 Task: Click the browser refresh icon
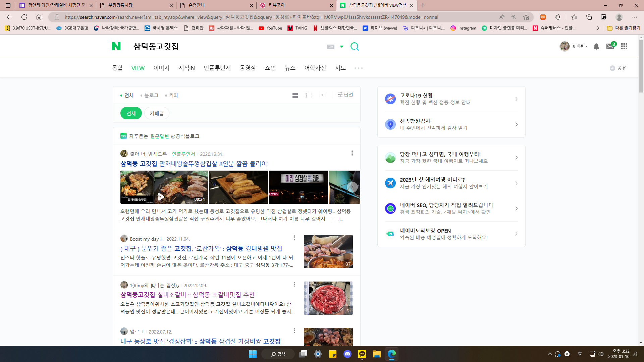pyautogui.click(x=24, y=17)
